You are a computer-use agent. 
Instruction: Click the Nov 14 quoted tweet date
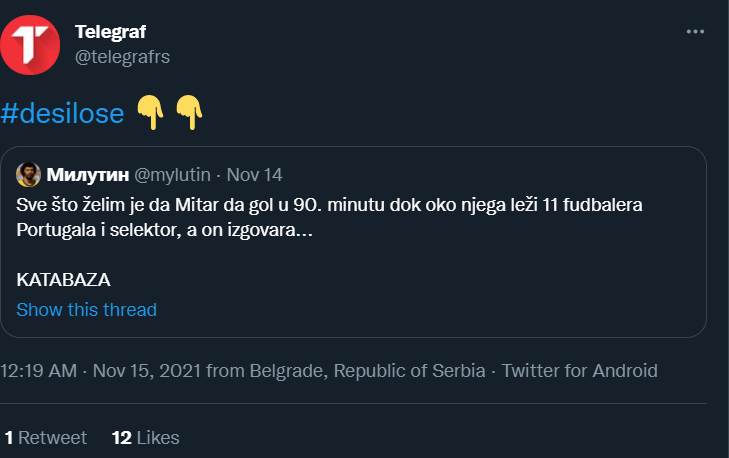tap(255, 175)
